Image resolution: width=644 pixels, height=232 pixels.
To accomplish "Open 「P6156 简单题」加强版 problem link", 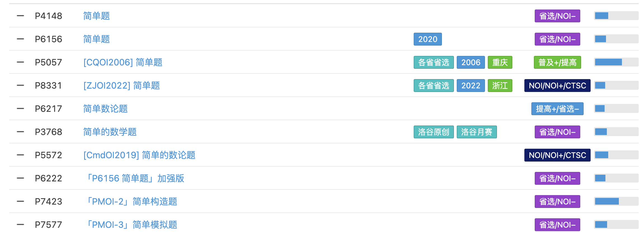I will (x=135, y=178).
